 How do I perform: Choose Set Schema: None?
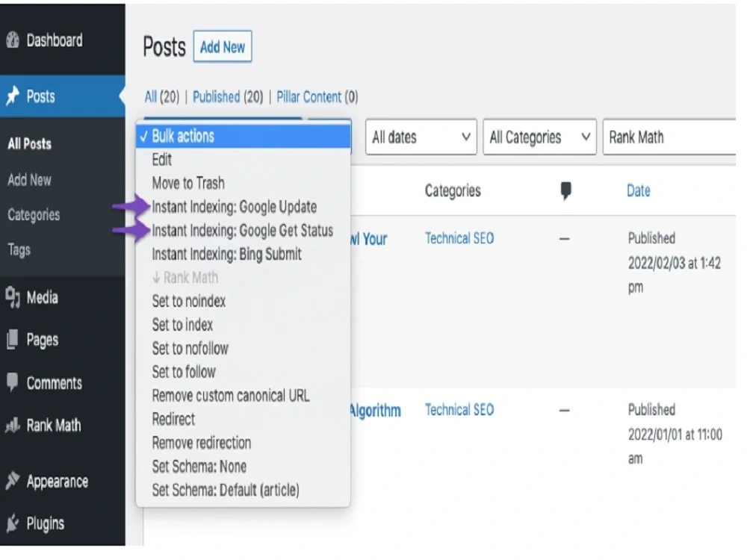point(244,466)
